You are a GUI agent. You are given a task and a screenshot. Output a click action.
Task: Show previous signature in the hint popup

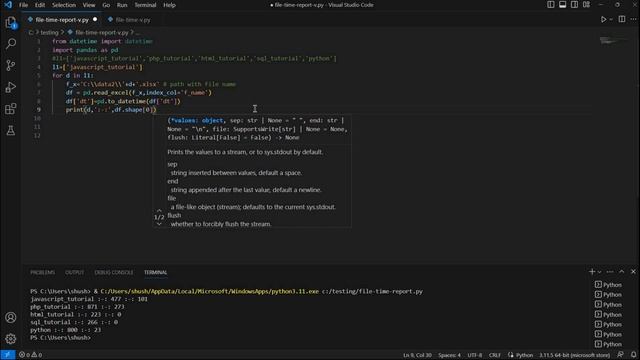pyautogui.click(x=159, y=210)
